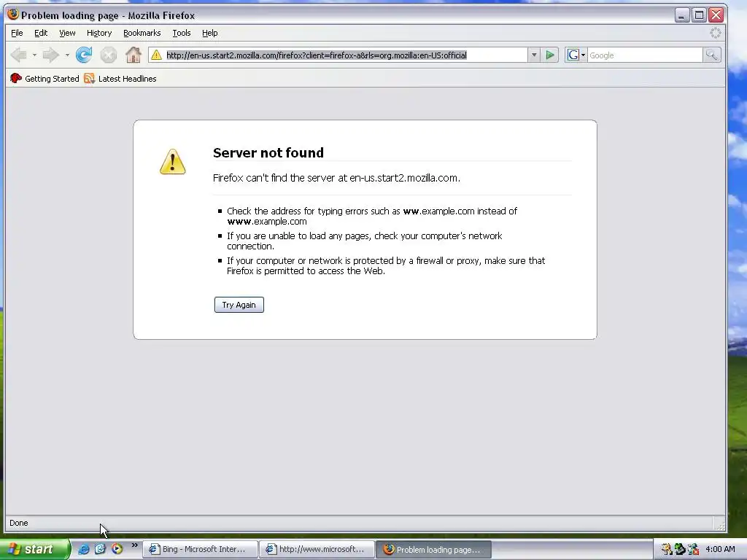Switch to http://www.microsoft taskbar window

click(317, 549)
